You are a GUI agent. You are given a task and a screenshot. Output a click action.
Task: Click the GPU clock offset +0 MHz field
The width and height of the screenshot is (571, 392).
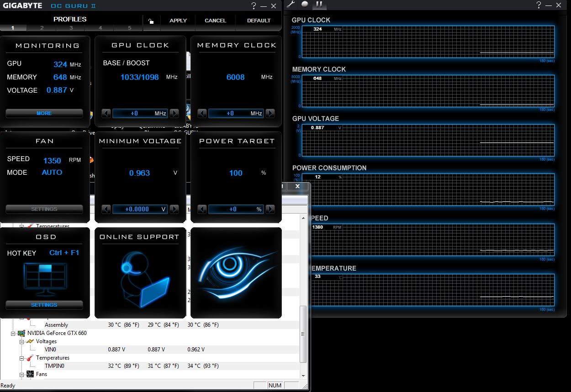pos(140,113)
